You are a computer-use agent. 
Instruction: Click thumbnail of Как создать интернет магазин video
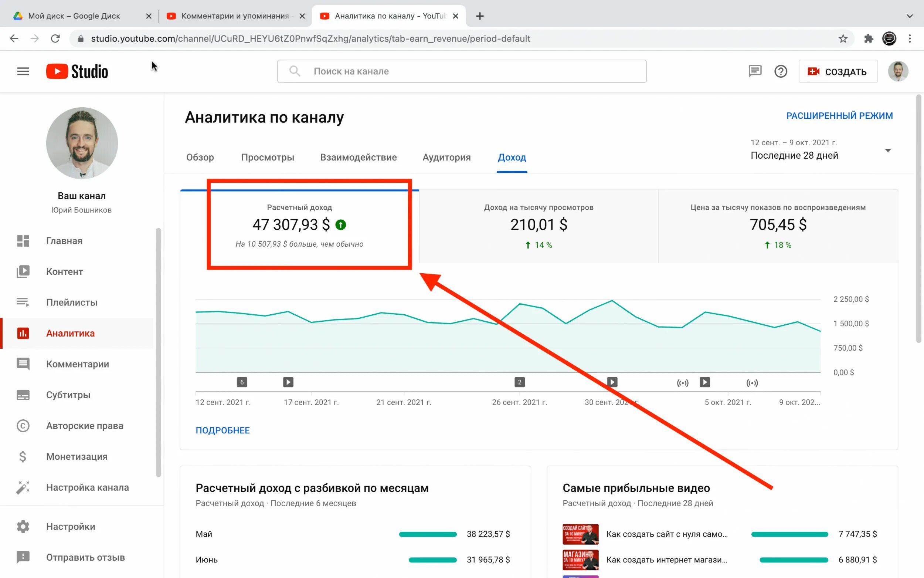[x=580, y=560]
